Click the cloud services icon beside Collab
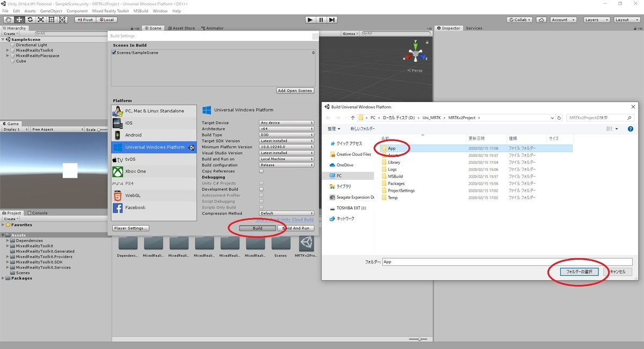 pyautogui.click(x=541, y=20)
